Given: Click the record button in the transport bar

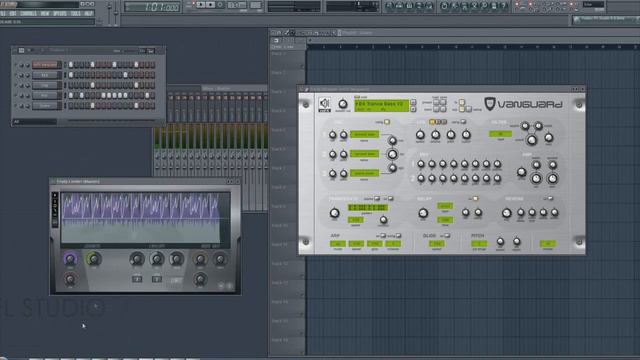Looking at the screenshot, I should (220, 5).
